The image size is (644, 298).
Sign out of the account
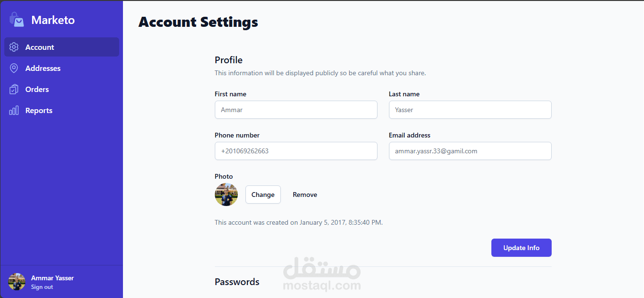[42, 287]
